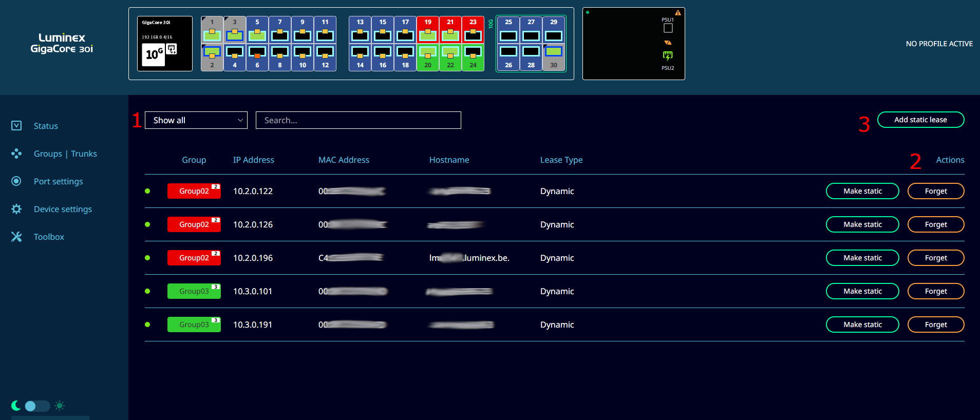Click the PSU2 power status icon
This screenshot has width=980, height=420.
[x=667, y=55]
